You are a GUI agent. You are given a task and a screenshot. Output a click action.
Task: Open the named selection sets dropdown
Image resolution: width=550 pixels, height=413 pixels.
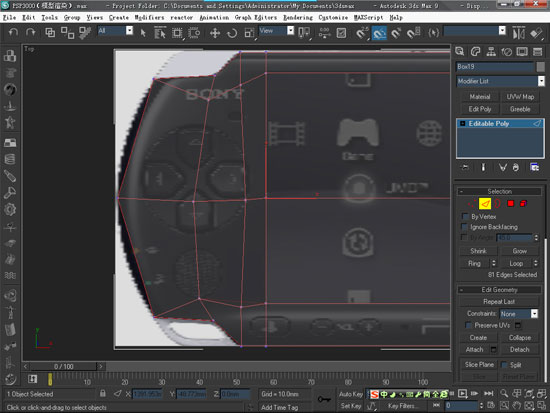475,31
